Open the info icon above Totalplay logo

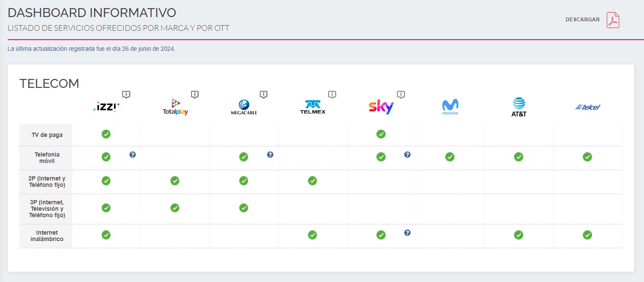(x=195, y=94)
